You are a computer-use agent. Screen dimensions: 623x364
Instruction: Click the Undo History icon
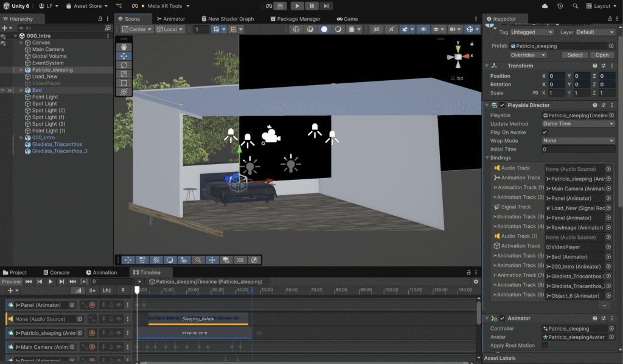coord(560,6)
